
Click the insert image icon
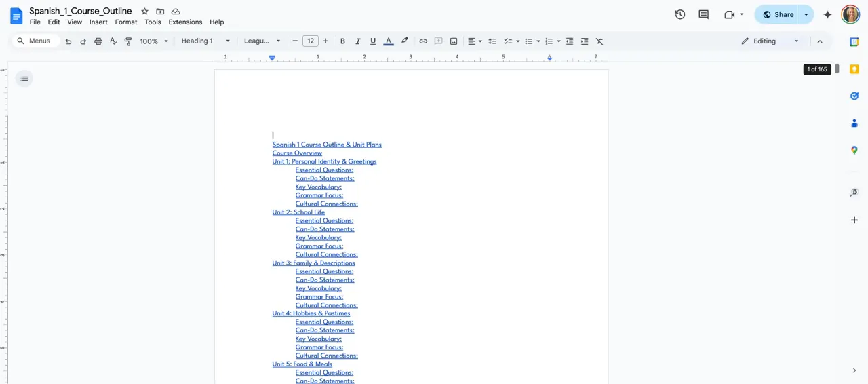tap(454, 41)
